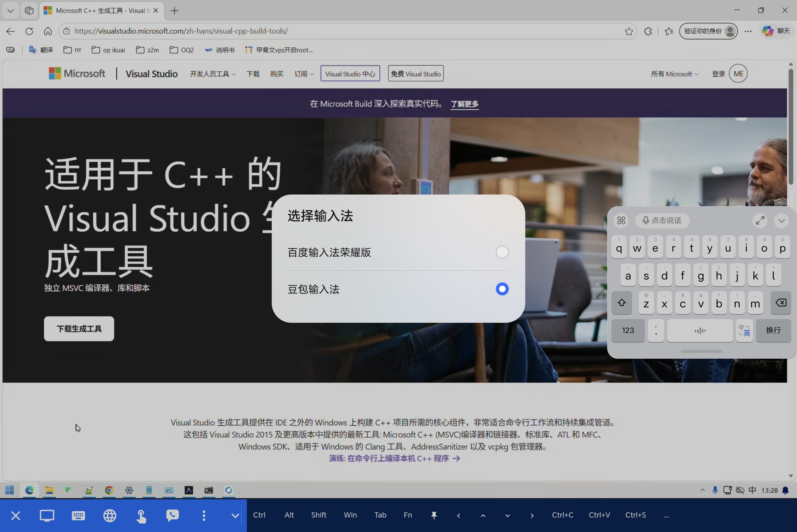The height and width of the screenshot is (532, 797).
Task: Click the browser address bar
Action: coord(348,31)
